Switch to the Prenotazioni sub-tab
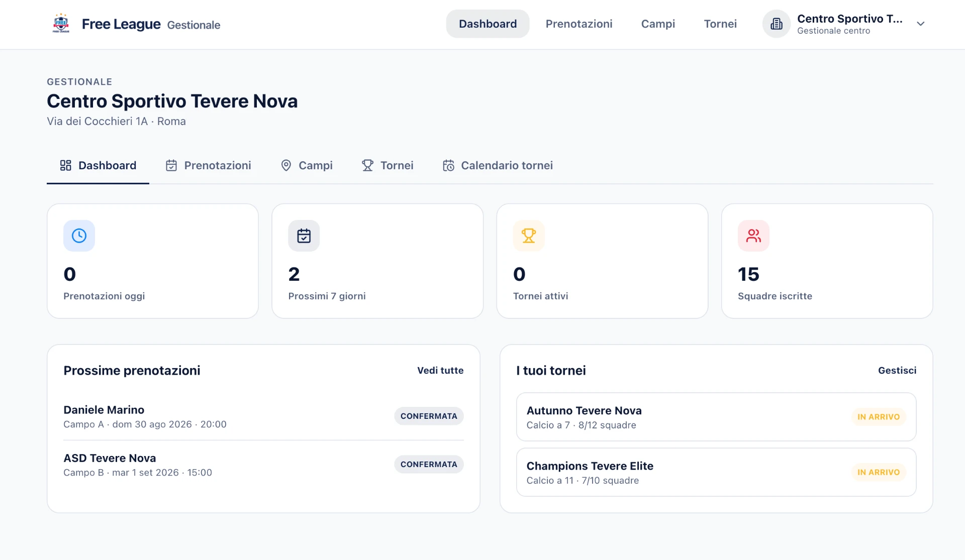The width and height of the screenshot is (965, 560). point(209,165)
